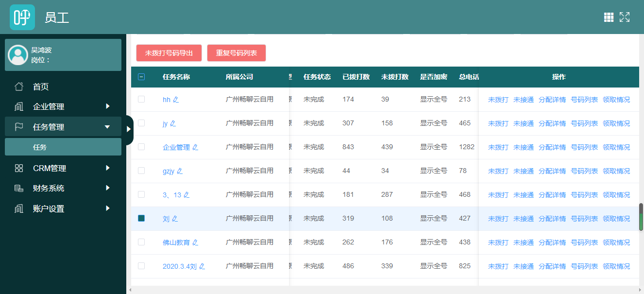
Task: Click edit pencil next to 企业管理 task
Action: pos(195,147)
